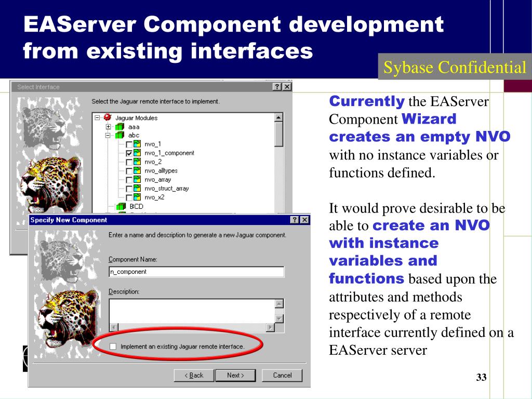Click the Component Name input field

196,272
